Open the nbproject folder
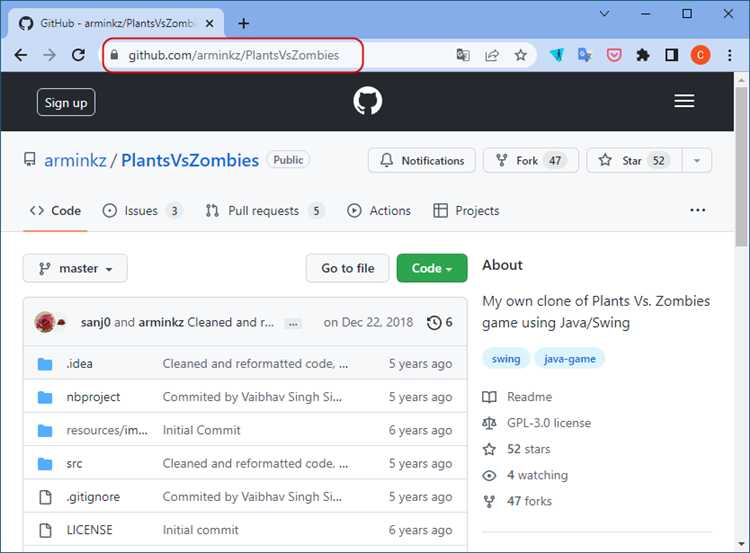The image size is (750, 553). [x=93, y=397]
